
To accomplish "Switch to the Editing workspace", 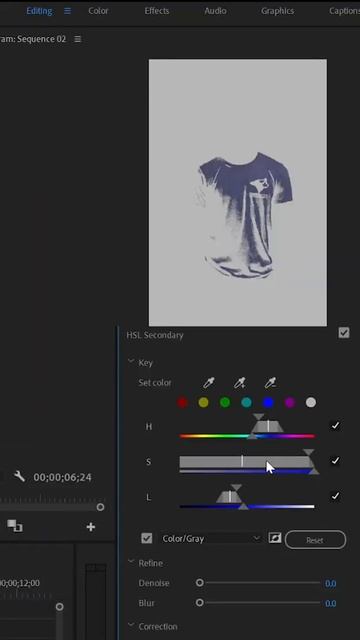I will click(x=39, y=11).
